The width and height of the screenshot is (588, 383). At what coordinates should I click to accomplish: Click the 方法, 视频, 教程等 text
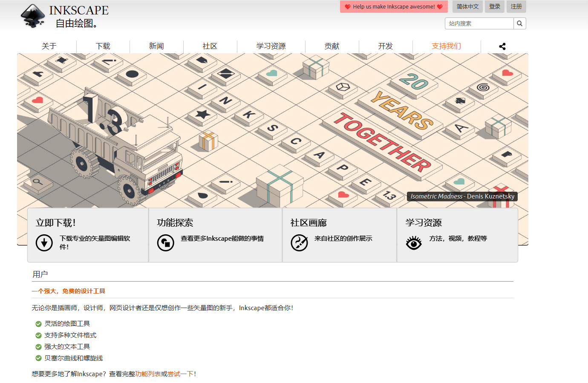[458, 239]
